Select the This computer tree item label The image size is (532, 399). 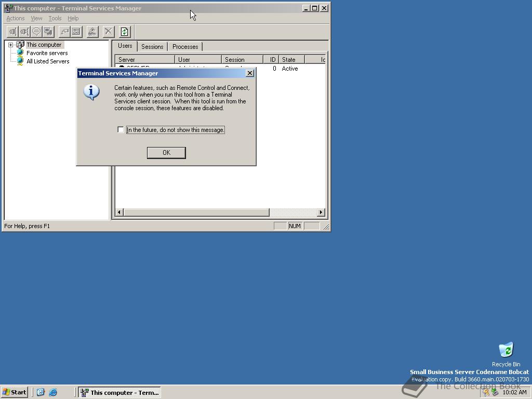[x=44, y=45]
